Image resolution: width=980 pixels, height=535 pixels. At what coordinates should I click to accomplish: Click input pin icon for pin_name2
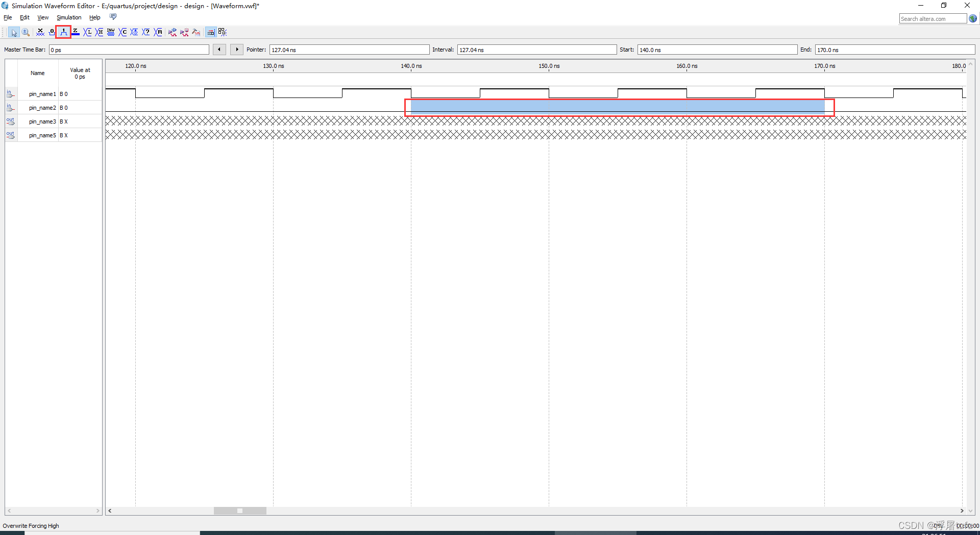coord(11,108)
